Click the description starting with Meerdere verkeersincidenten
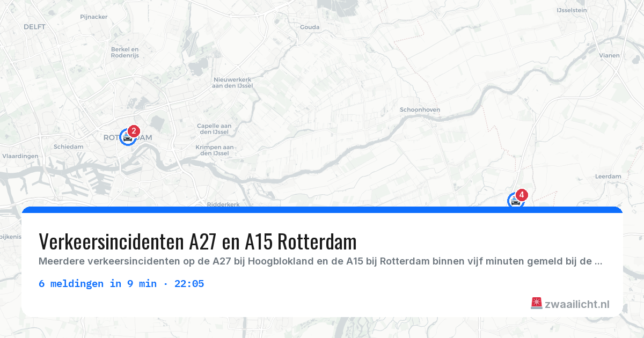Image resolution: width=644 pixels, height=338 pixels. click(320, 262)
